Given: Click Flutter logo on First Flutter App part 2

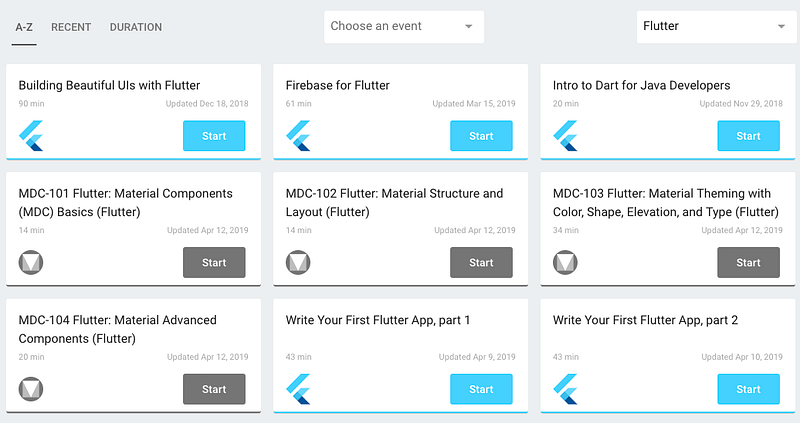Looking at the screenshot, I should coord(566,389).
